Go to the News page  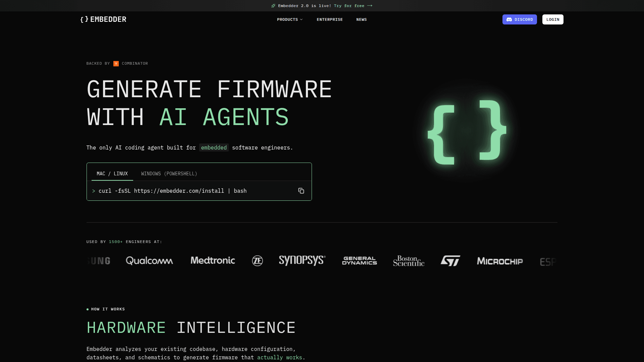(361, 19)
